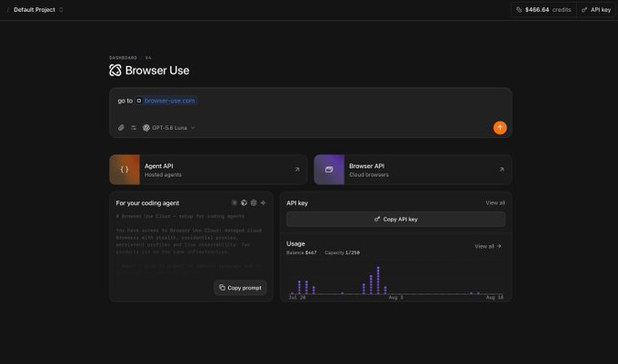Click the globe-style icon beside For your coding agent
The width and height of the screenshot is (618, 364).
point(244,202)
